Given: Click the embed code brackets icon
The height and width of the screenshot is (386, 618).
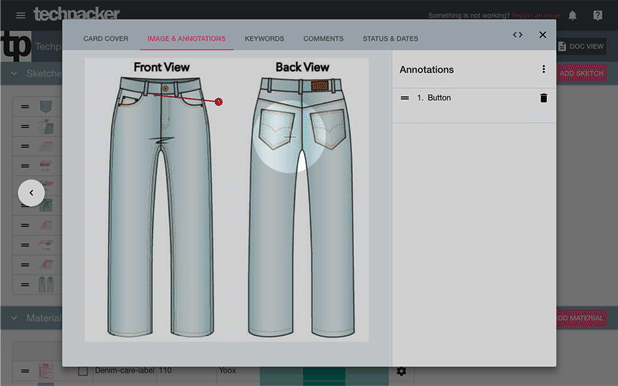Looking at the screenshot, I should tap(517, 35).
